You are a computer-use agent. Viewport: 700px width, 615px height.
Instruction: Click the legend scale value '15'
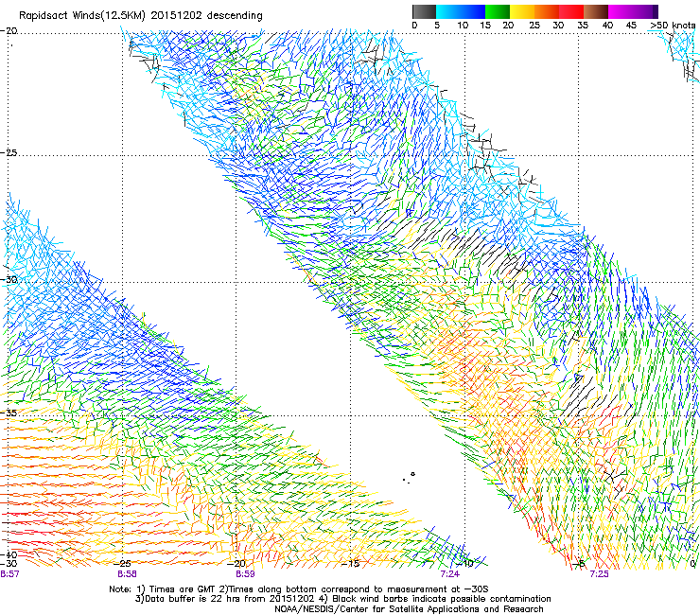point(485,26)
